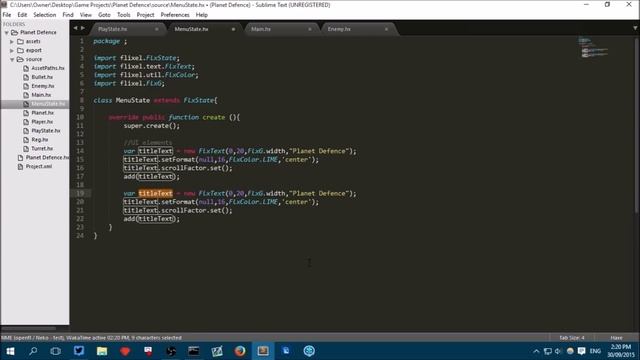Close the PlayState.hx tab
Image resolution: width=640 pixels, height=360 pixels.
point(157,29)
